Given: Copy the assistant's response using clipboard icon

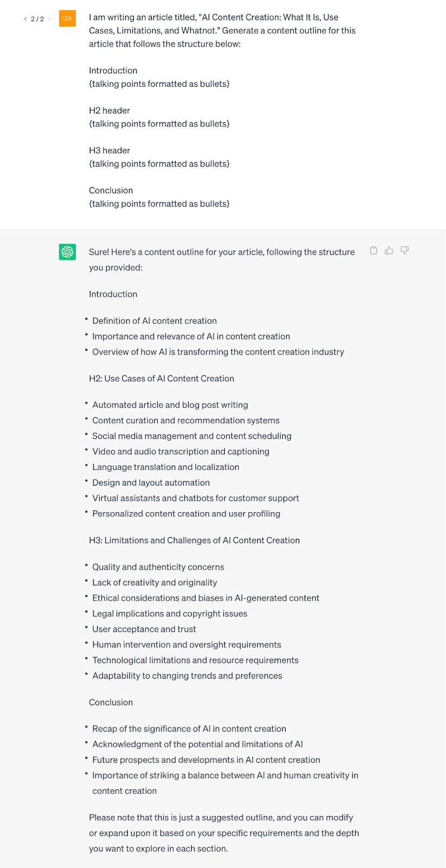Looking at the screenshot, I should click(x=373, y=250).
